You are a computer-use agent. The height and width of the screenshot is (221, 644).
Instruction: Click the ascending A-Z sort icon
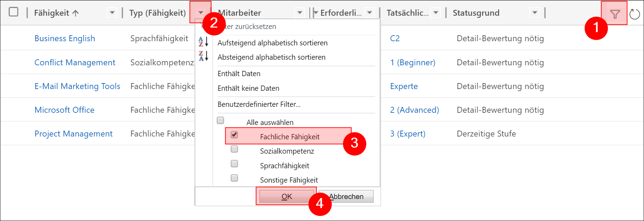[x=203, y=42]
